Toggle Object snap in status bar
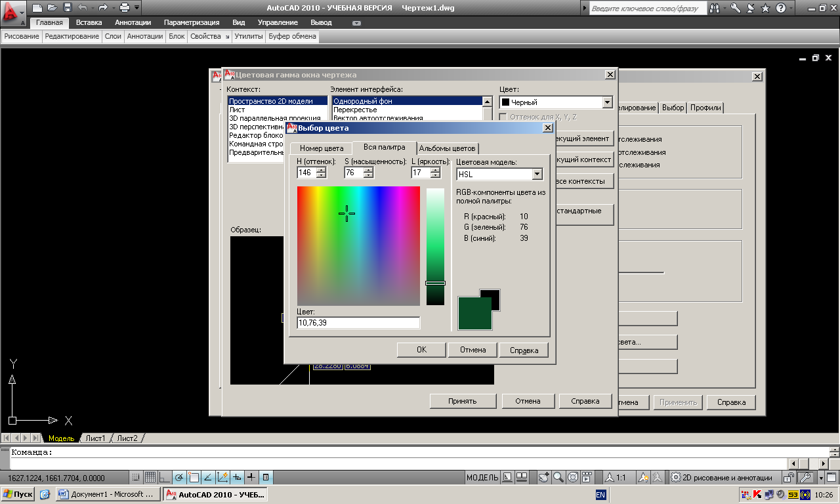 pyautogui.click(x=193, y=477)
